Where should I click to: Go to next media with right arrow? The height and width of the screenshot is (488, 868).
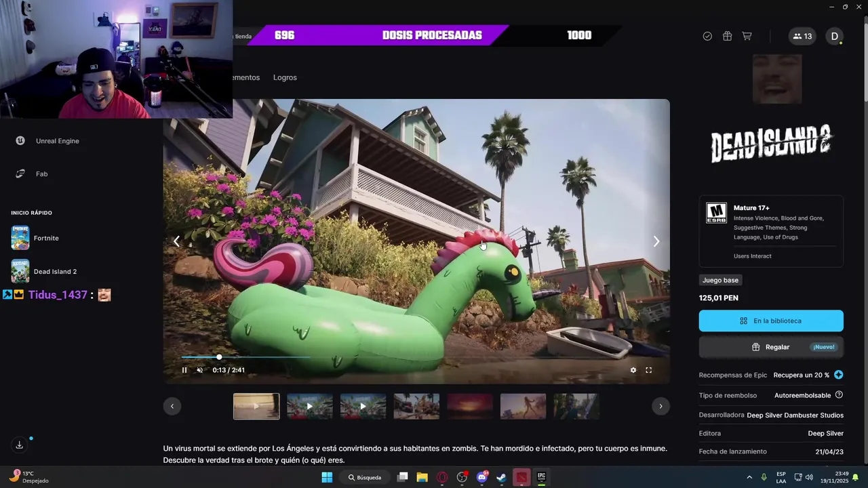tap(656, 241)
